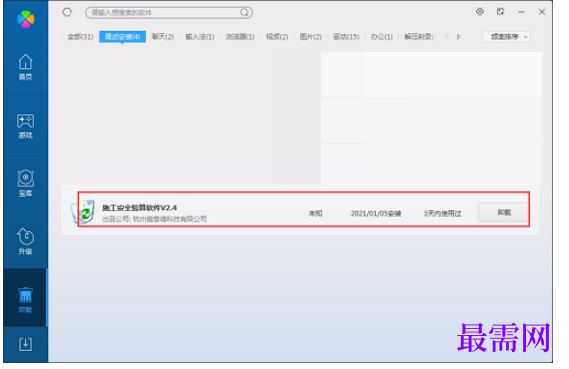Screen dimensions: 569x369
Task: Switch to the 图片(2) category tab
Action: click(x=310, y=37)
